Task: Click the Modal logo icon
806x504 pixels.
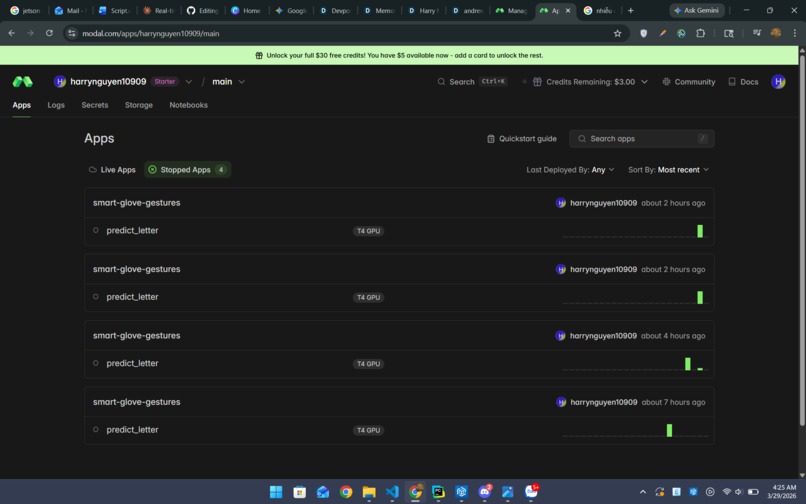Action: point(23,81)
